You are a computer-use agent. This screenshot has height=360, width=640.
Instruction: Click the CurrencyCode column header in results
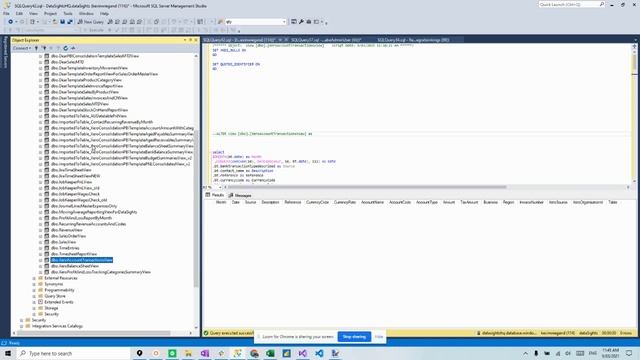pyautogui.click(x=317, y=202)
